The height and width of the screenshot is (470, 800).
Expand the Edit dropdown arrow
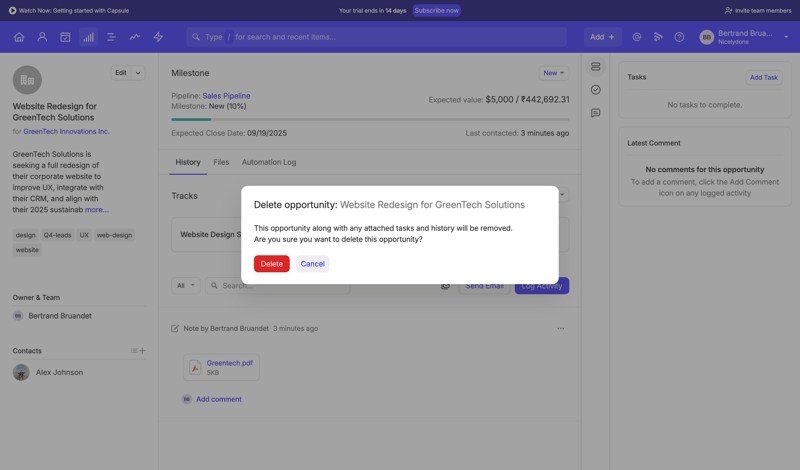point(138,73)
